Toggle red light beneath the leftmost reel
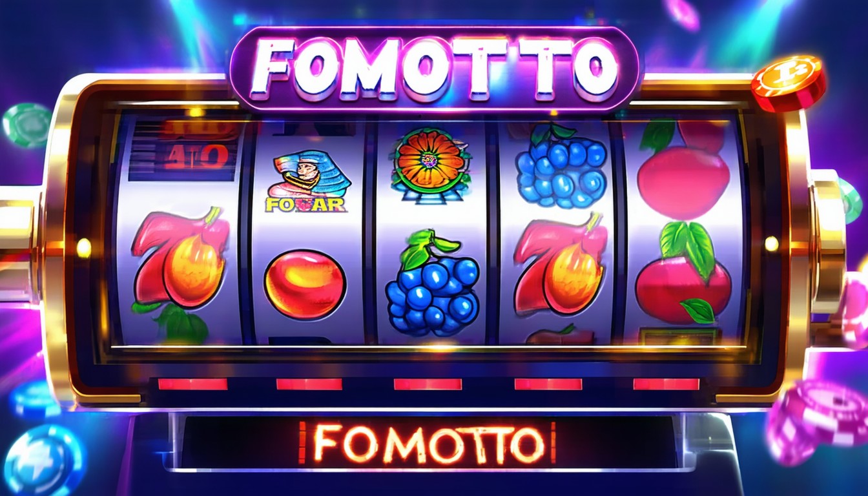This screenshot has width=868, height=496. pos(192,384)
